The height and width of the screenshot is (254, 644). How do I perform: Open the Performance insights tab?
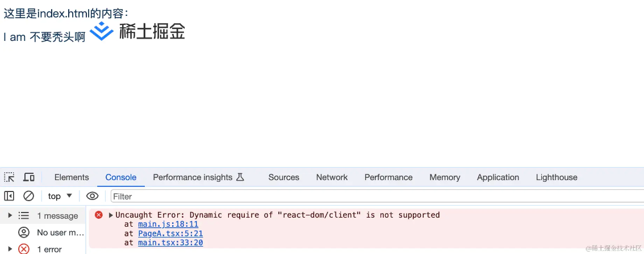coord(198,177)
